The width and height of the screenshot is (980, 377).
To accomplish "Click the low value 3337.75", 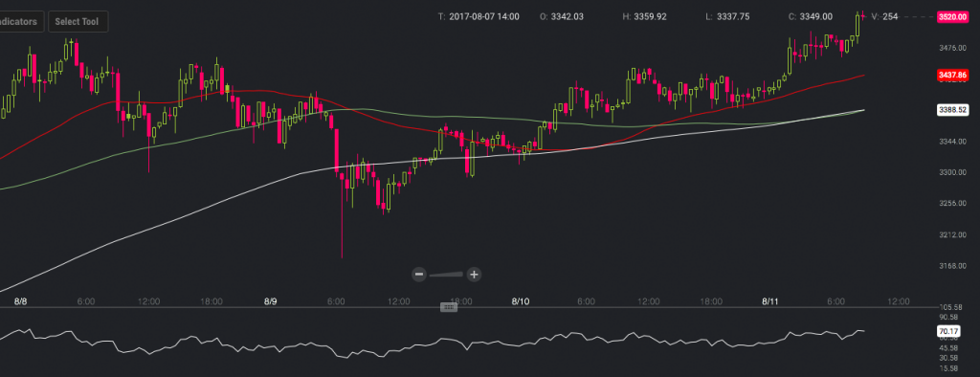I will pos(732,17).
